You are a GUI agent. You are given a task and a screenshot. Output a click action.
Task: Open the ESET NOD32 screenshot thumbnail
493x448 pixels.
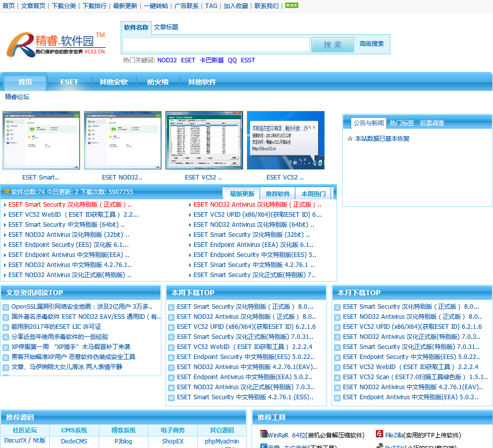pyautogui.click(x=123, y=140)
